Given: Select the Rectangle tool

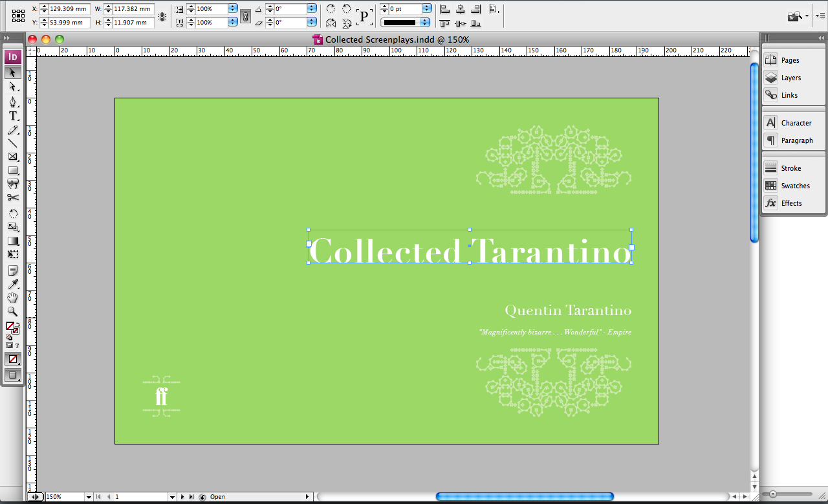Looking at the screenshot, I should pos(13,170).
